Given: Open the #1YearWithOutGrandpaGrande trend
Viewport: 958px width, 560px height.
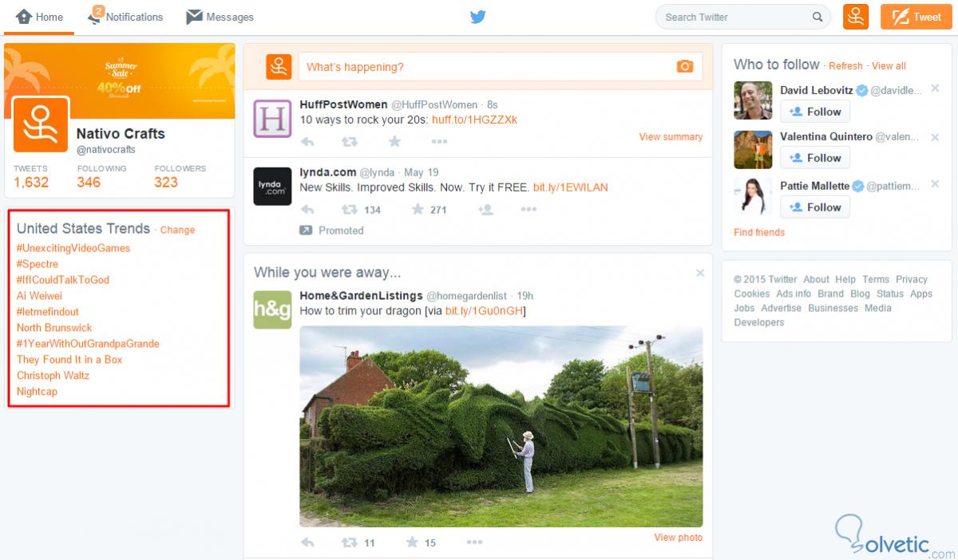Looking at the screenshot, I should coord(88,344).
